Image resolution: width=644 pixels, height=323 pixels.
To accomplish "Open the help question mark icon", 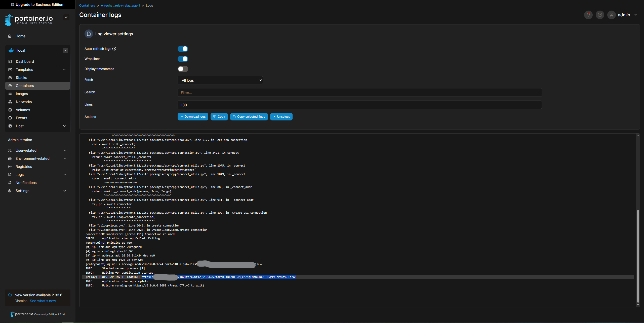I will pos(600,15).
